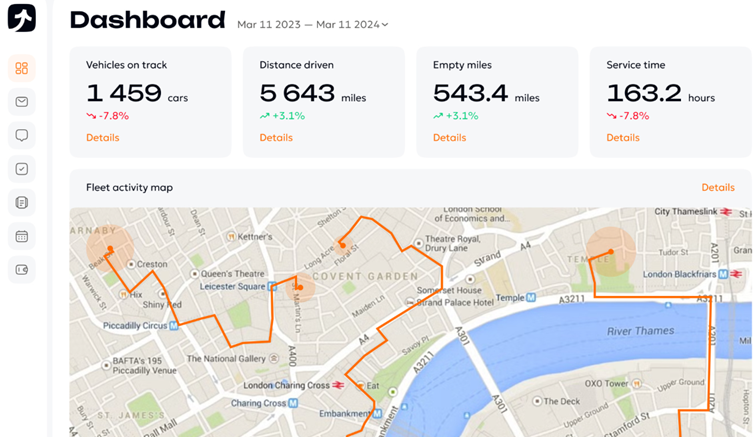View Details for Service time

[x=623, y=138]
